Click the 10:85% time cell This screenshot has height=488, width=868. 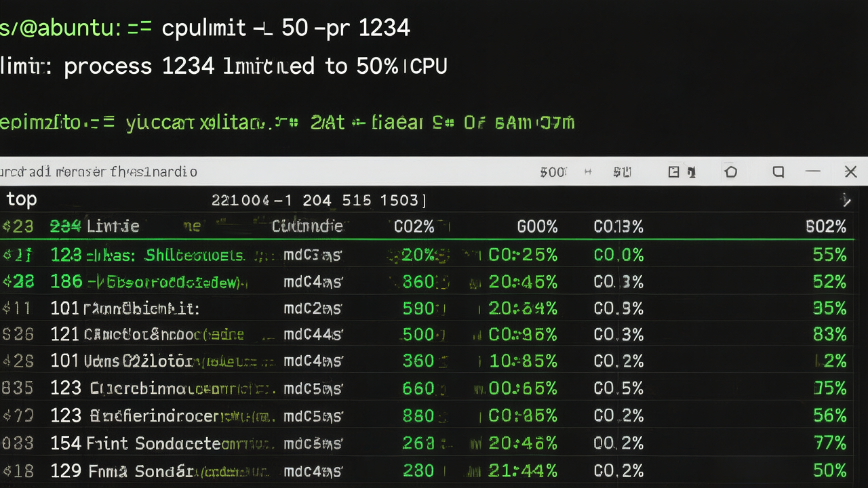click(523, 361)
